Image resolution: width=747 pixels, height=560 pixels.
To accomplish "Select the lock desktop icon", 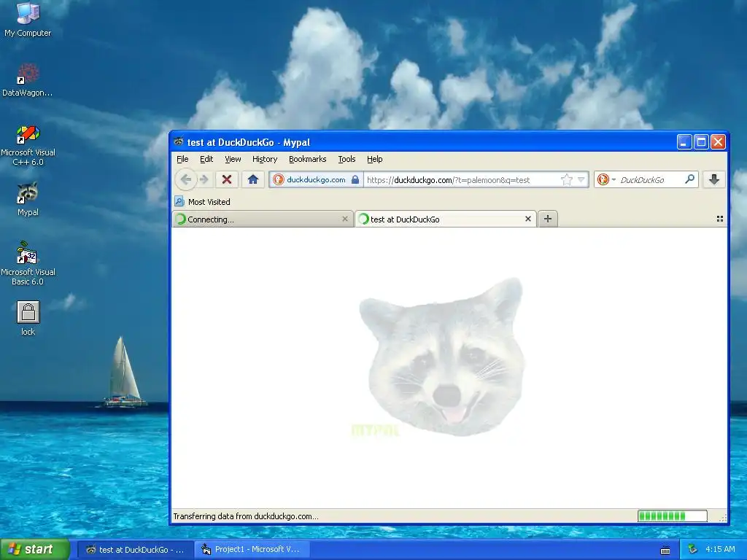I will tap(28, 318).
